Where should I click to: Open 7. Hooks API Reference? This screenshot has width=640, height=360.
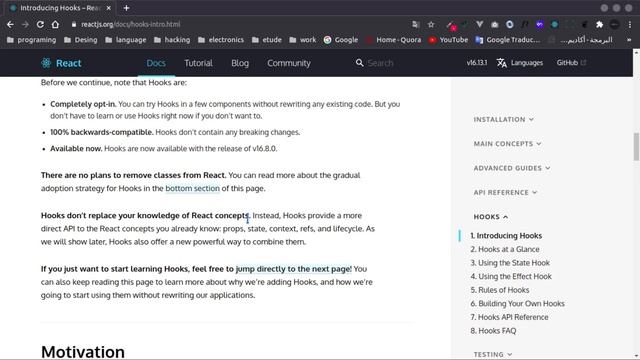pos(509,317)
